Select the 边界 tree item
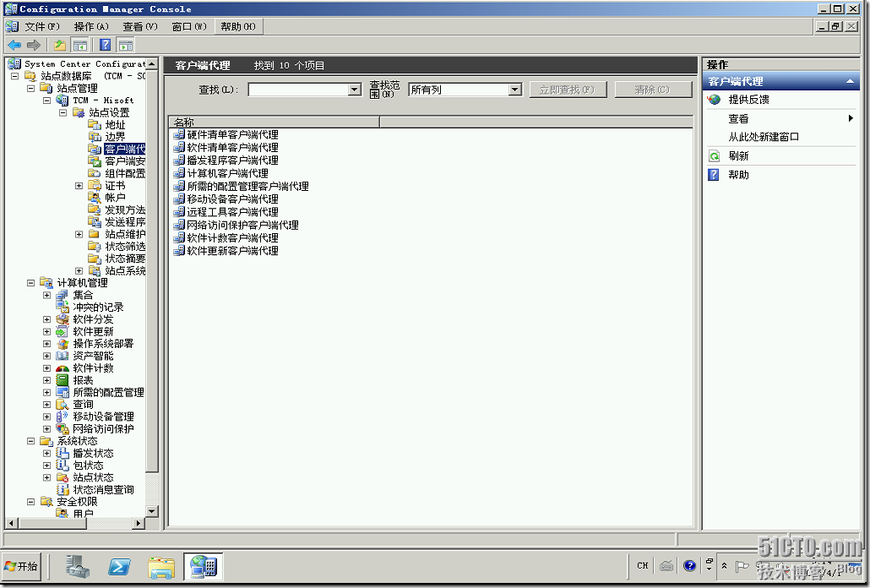The height and width of the screenshot is (588, 870). point(115,137)
